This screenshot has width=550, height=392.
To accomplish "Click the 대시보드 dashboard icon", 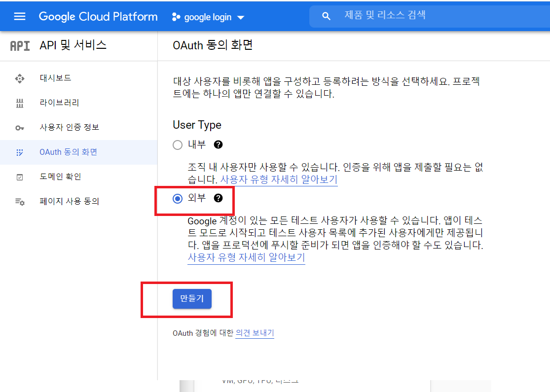I will point(20,78).
